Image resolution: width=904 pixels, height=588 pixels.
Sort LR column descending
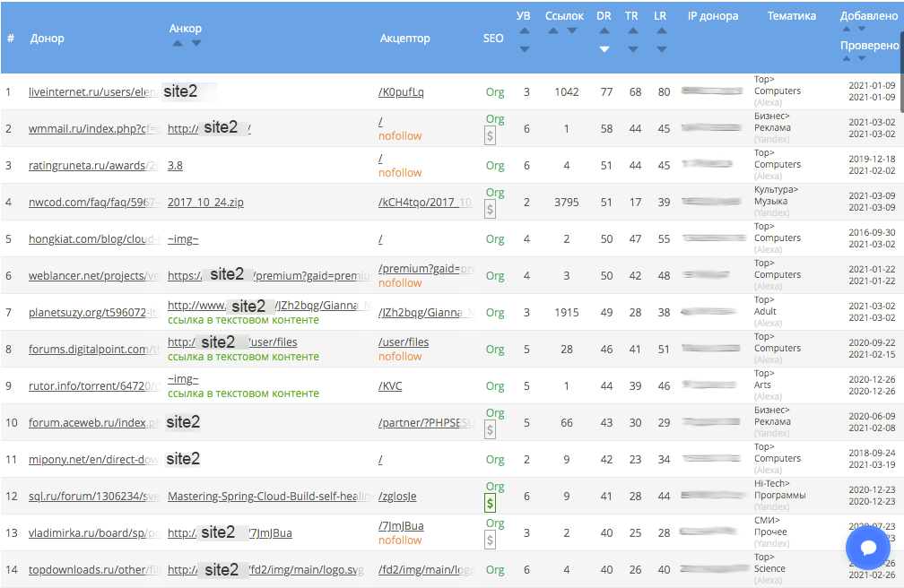tap(662, 49)
